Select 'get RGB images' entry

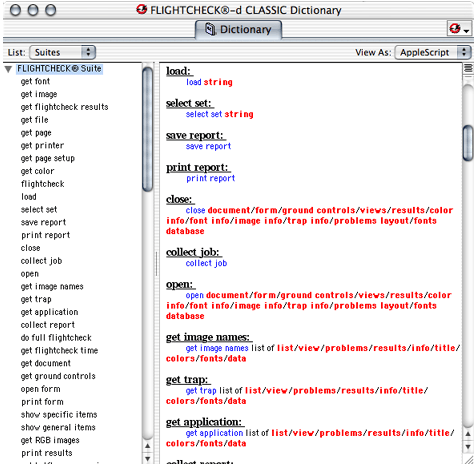(50, 440)
